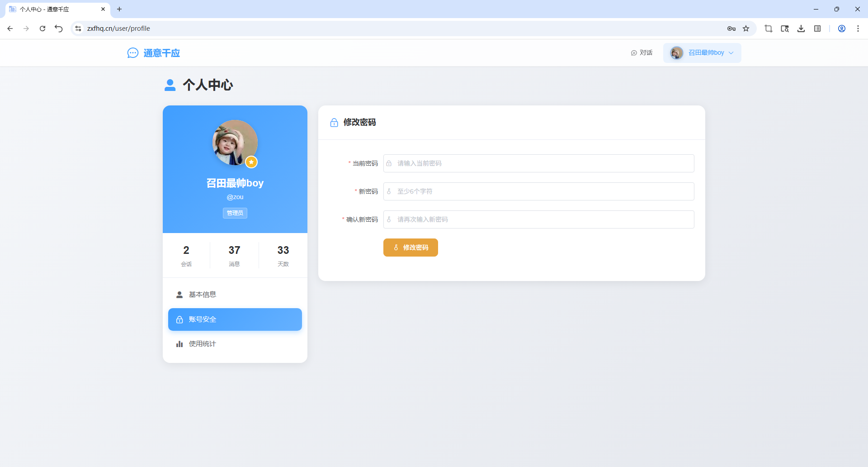
Task: Click the lock icon beside 修改密码 heading
Action: point(334,123)
